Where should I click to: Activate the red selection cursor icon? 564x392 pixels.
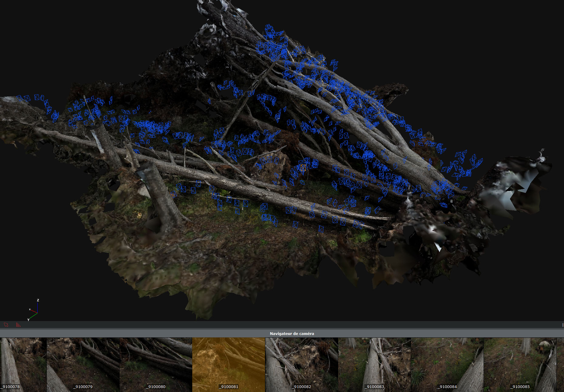[x=6, y=325]
